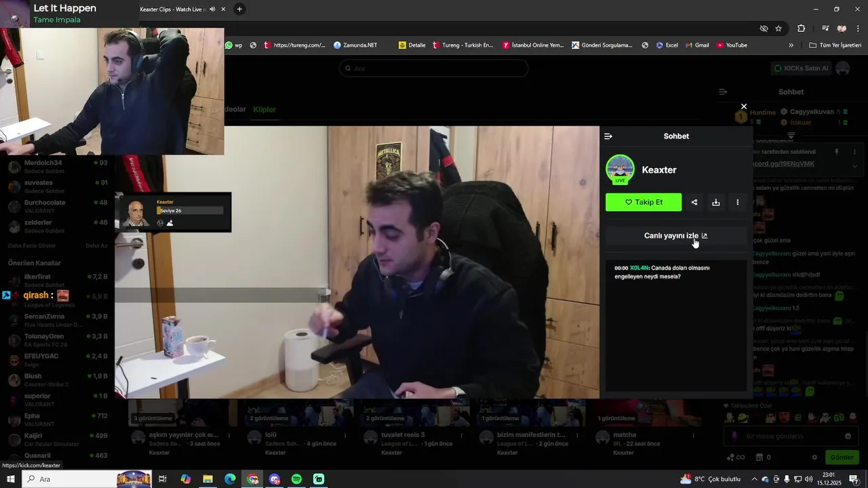Bookmark this page with the star icon
The height and width of the screenshot is (488, 868).
778,28
